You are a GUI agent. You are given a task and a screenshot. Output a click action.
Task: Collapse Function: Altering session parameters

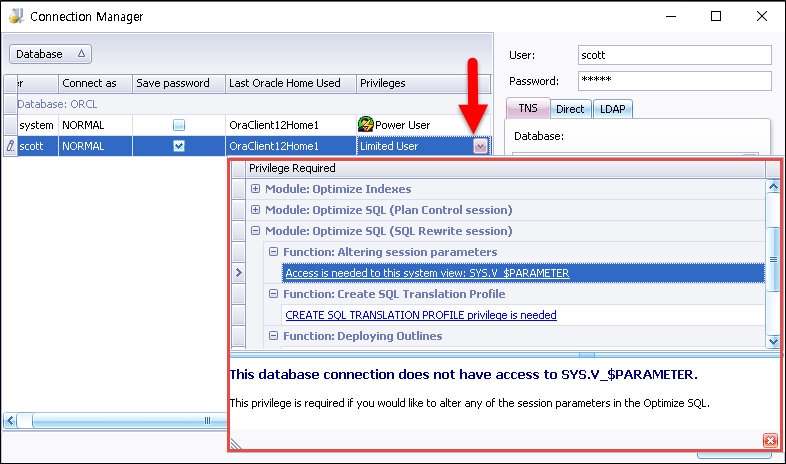click(x=273, y=252)
